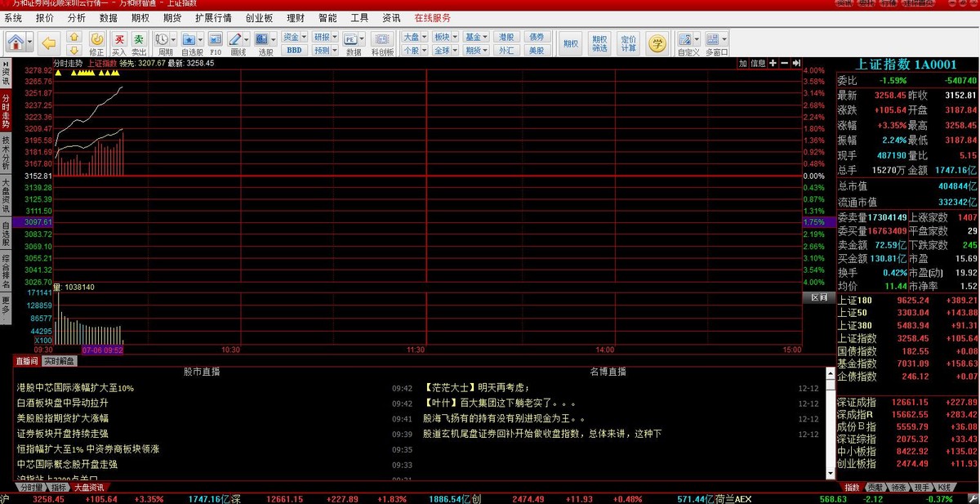The image size is (980, 504).
Task: Click the yellow back arrow icon
Action: [x=49, y=42]
